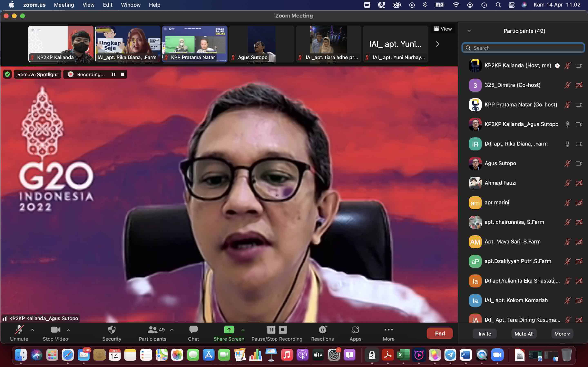
Task: Mute KP2KP Kalianda_Agus Sutopo's microphone in list
Action: click(567, 124)
